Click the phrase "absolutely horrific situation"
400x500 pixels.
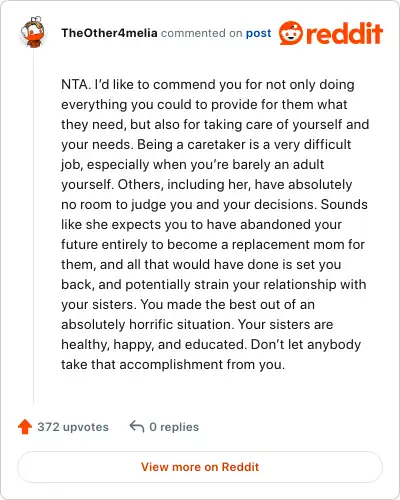click(146, 324)
